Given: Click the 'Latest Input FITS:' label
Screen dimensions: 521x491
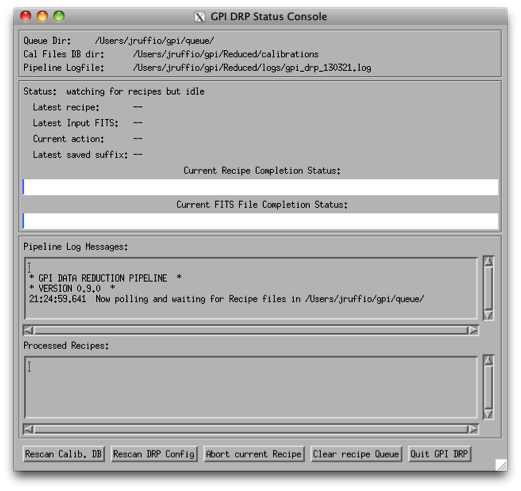Looking at the screenshot, I should click(x=76, y=123).
